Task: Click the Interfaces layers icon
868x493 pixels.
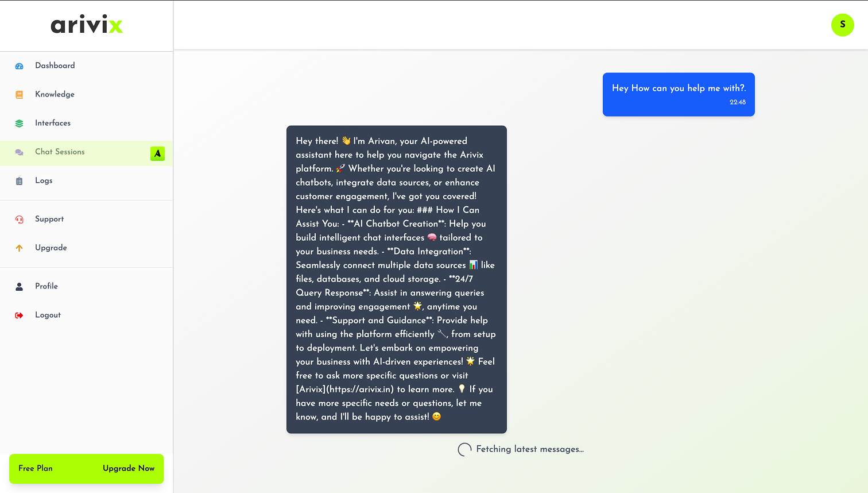Action: coord(19,124)
